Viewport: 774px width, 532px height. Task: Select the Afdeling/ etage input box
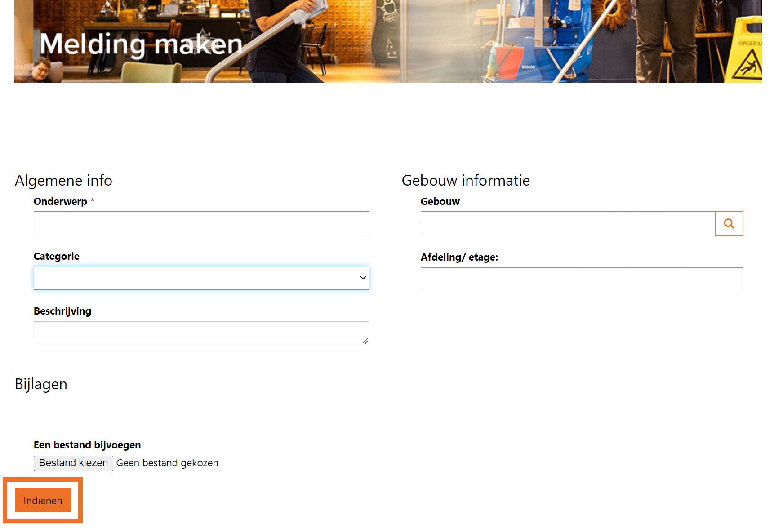(581, 279)
